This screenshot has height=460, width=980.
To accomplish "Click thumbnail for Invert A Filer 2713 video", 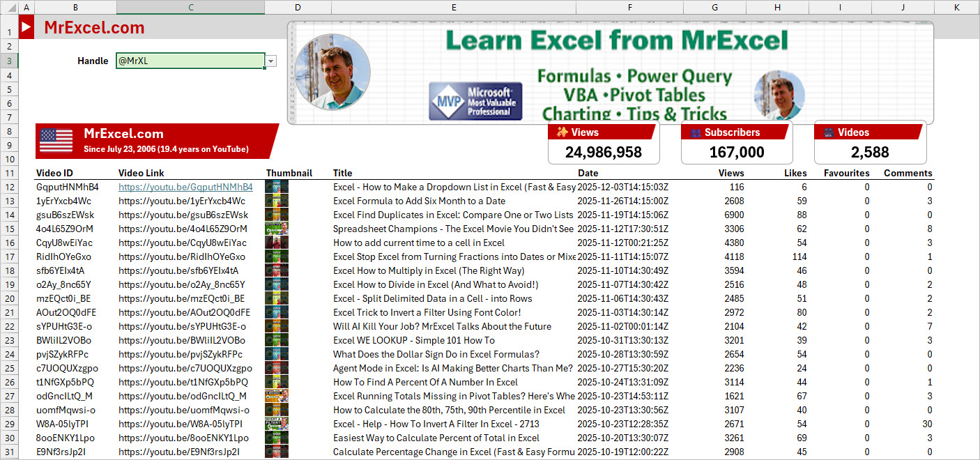I will click(277, 424).
